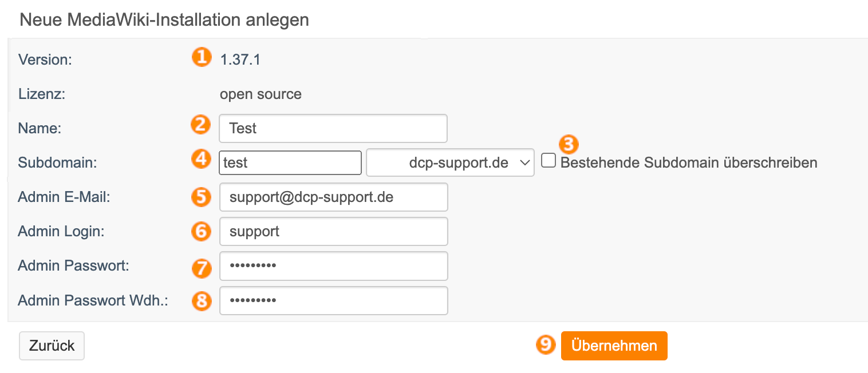Focus the Subdomain text field containing test
Screen dimensions: 868x373
(290, 162)
